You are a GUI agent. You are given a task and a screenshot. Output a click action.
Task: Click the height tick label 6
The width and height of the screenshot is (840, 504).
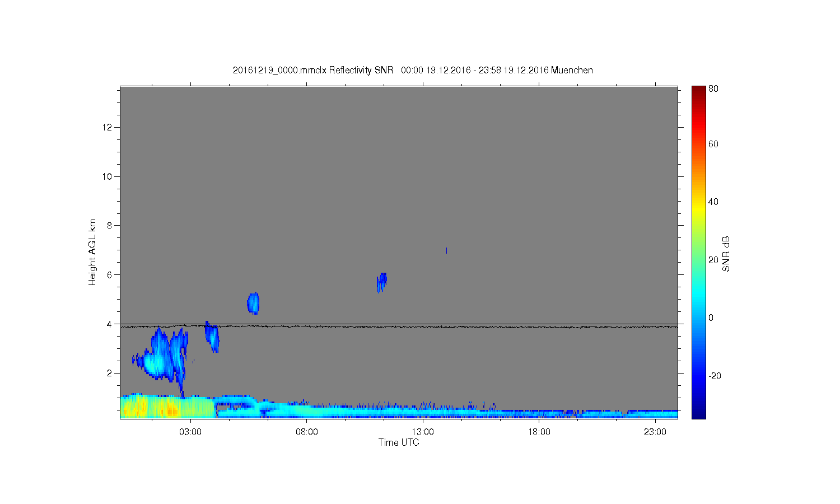coord(110,274)
